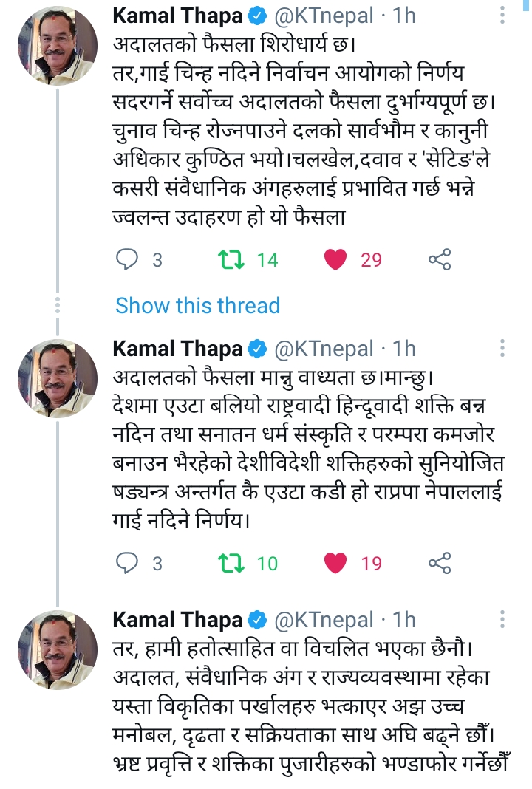Click Show this thread link

(x=198, y=305)
